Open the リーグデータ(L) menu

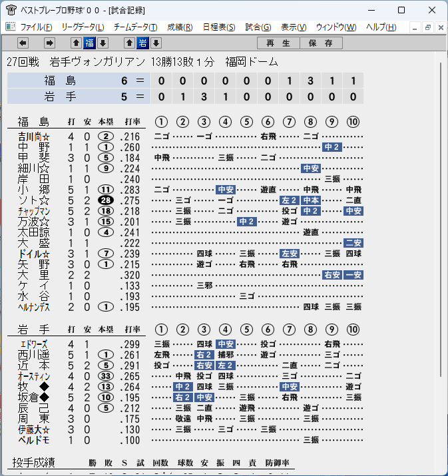pos(83,27)
